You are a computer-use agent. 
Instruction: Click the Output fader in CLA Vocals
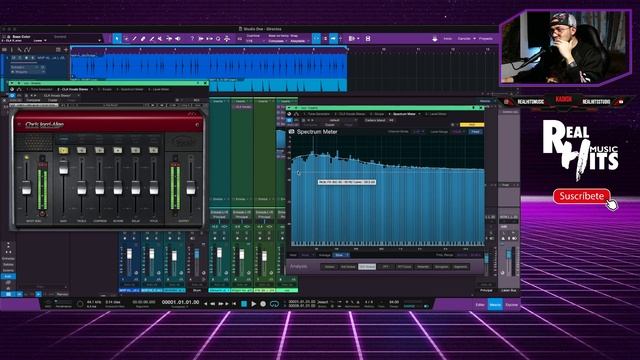tap(191, 187)
